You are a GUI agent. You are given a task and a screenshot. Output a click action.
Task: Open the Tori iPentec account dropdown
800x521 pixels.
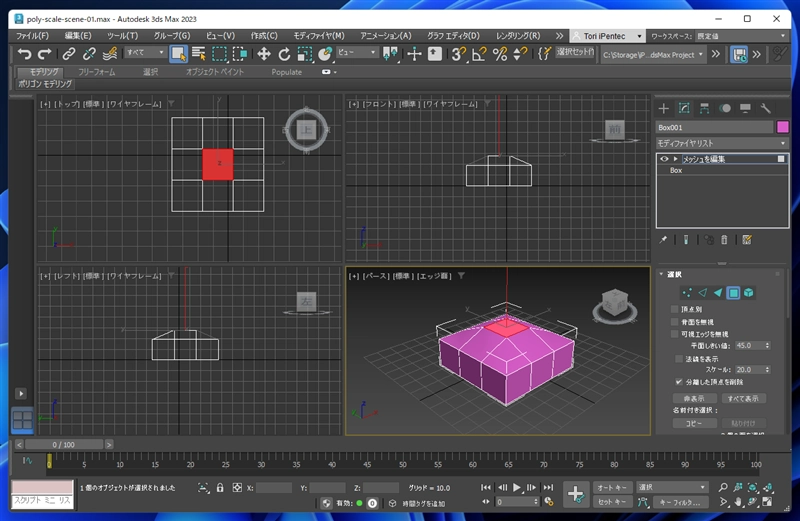coord(607,36)
